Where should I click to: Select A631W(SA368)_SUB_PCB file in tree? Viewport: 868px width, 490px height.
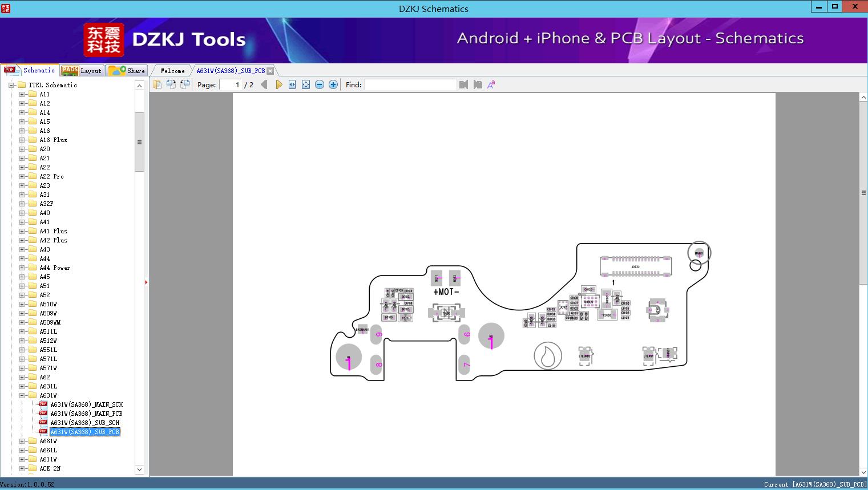(85, 432)
